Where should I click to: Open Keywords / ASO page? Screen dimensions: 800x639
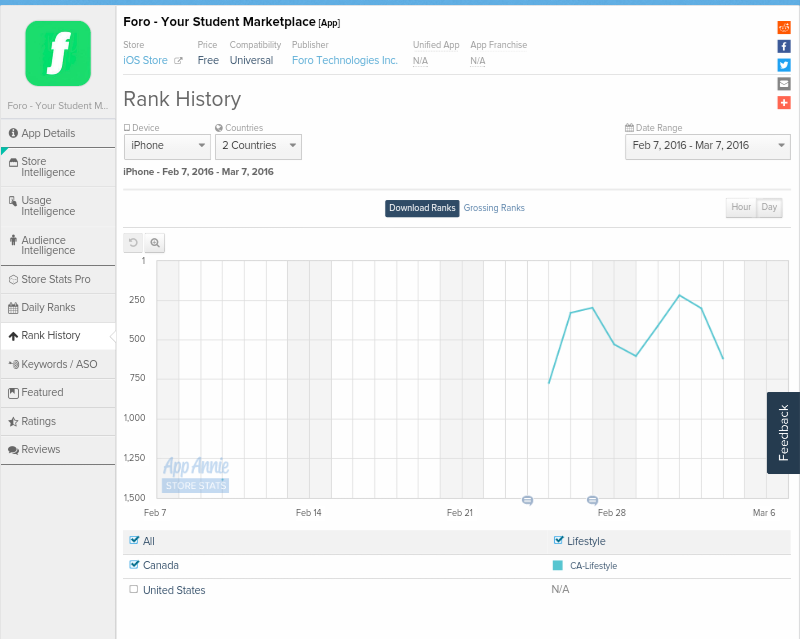click(58, 364)
